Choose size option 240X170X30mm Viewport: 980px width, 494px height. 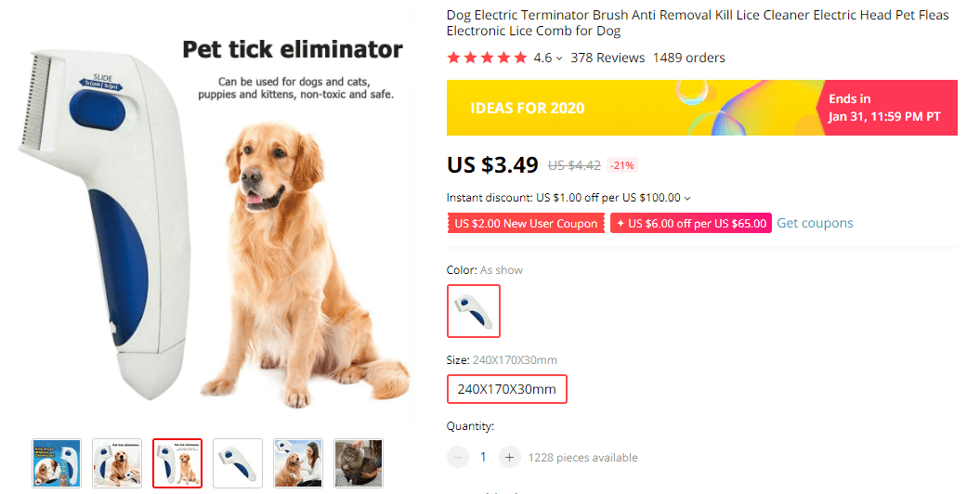(507, 389)
